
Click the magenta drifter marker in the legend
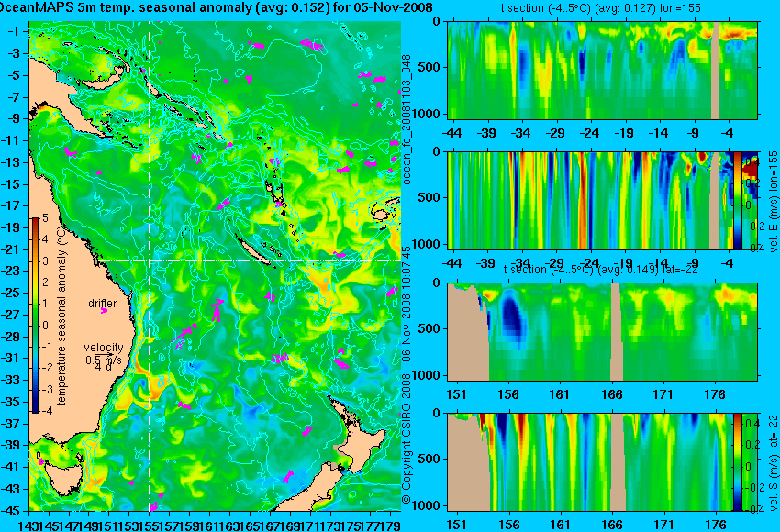[x=104, y=311]
